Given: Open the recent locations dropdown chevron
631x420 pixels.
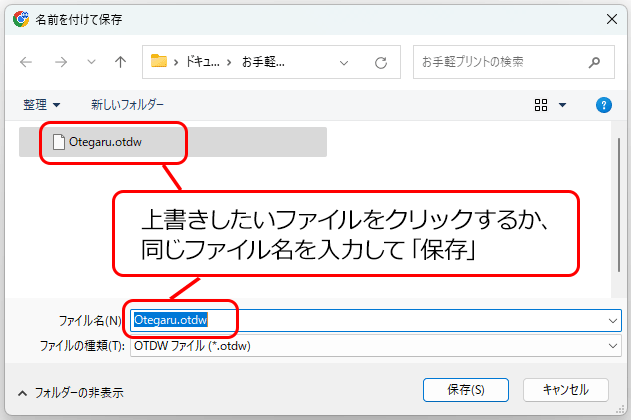Looking at the screenshot, I should click(91, 62).
